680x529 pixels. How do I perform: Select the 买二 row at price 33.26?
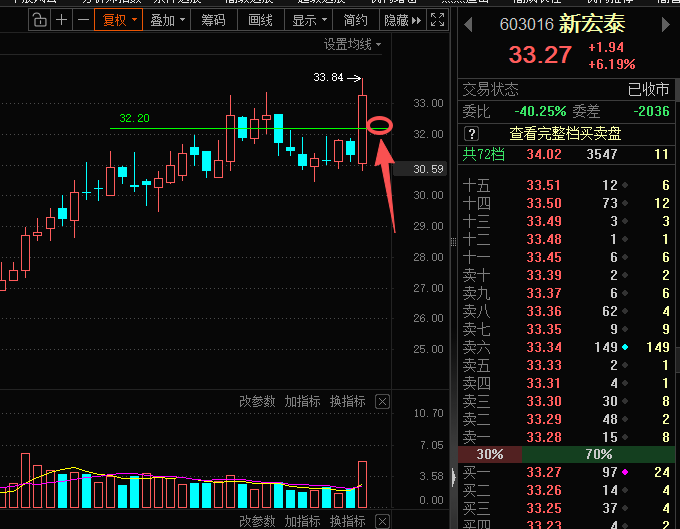coord(566,490)
